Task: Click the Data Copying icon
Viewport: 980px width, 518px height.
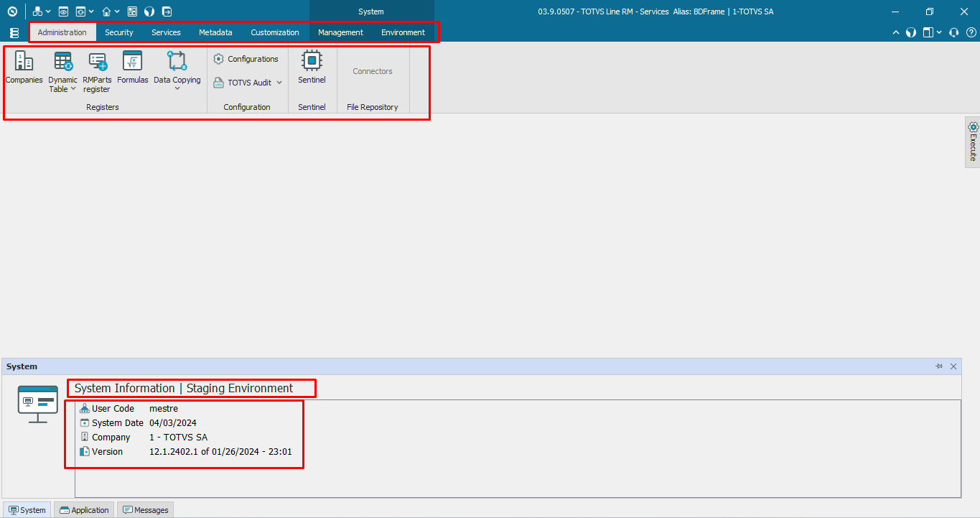Action: coord(177,60)
